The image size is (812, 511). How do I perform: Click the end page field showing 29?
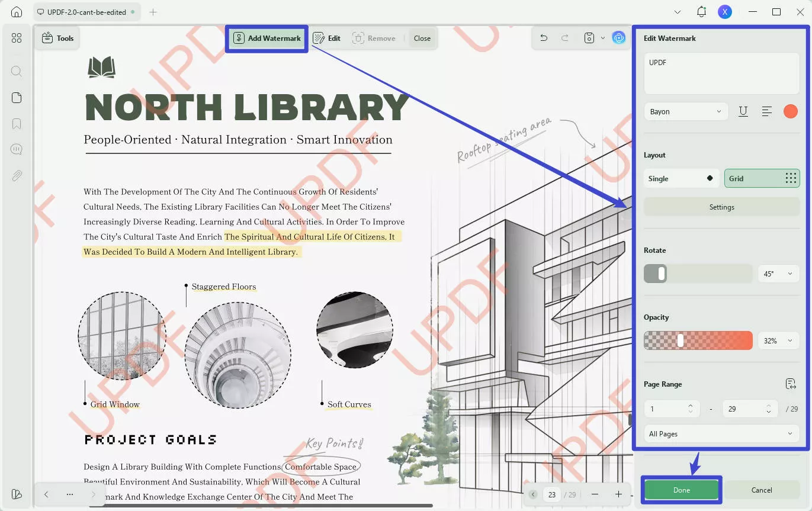tap(749, 409)
